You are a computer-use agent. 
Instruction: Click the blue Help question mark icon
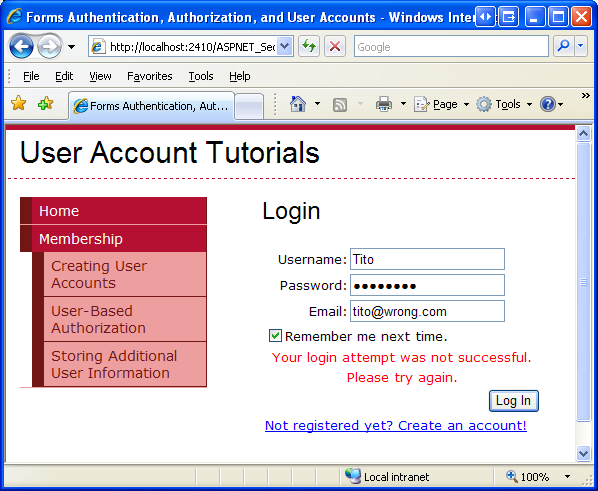[x=548, y=104]
